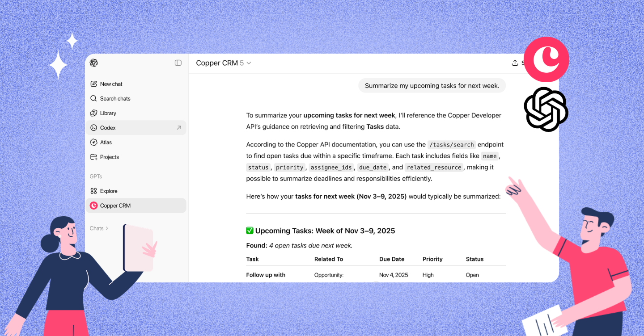Click the Codex terminal icon
The image size is (644, 336).
pyautogui.click(x=93, y=128)
